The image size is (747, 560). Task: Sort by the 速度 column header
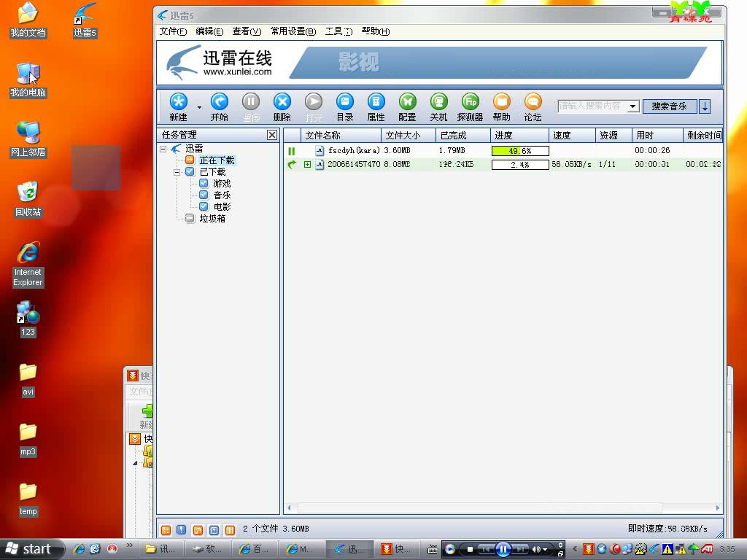click(572, 135)
